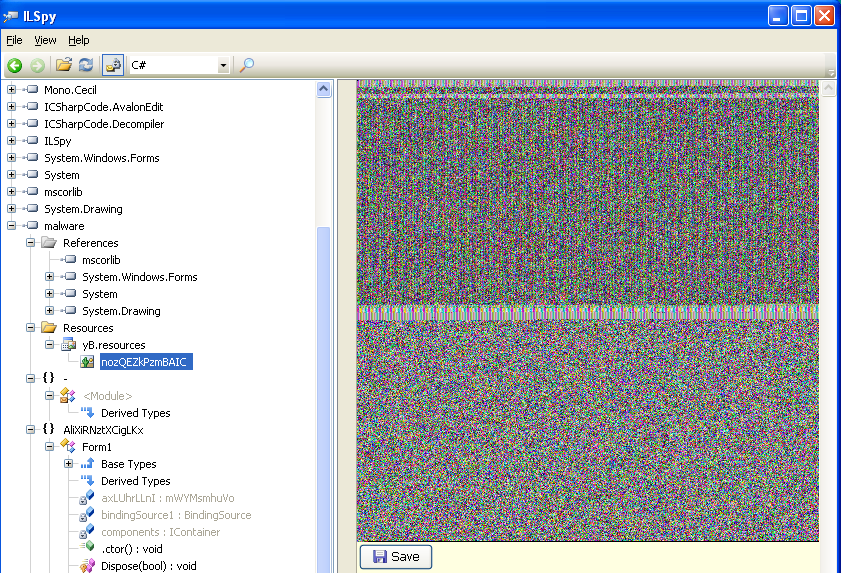Expand the Base Types node
Viewport: 848px width, 573px height.
coord(69,464)
